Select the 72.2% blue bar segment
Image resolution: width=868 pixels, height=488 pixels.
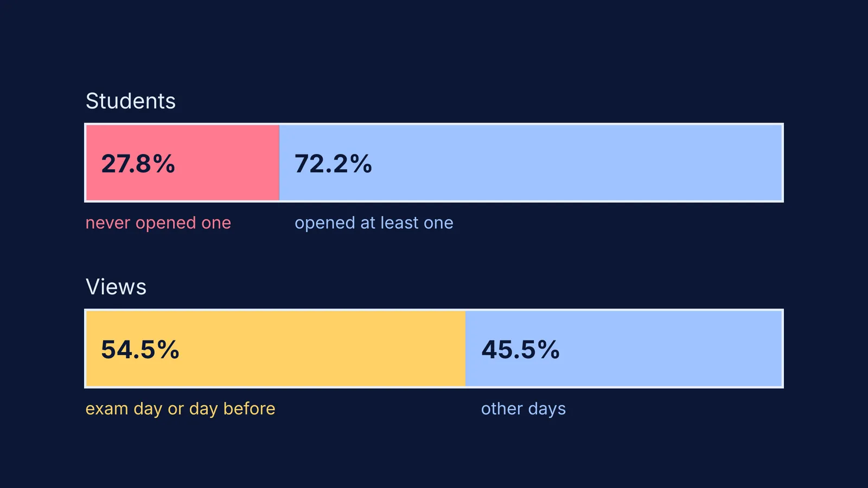[531, 163]
